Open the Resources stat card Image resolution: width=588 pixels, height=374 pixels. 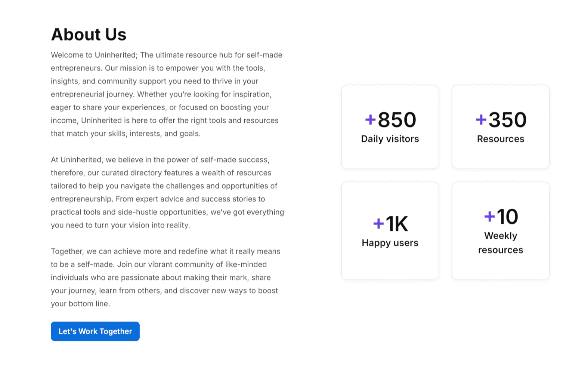coord(501,127)
